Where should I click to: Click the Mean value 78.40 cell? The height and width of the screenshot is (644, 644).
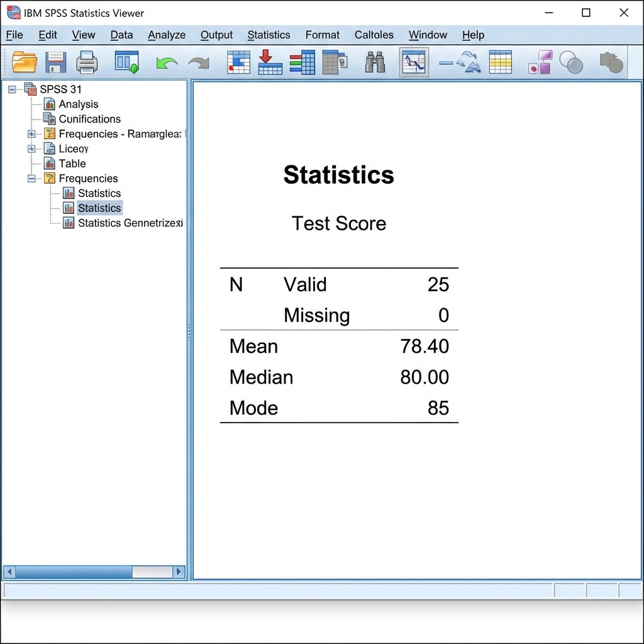[425, 347]
